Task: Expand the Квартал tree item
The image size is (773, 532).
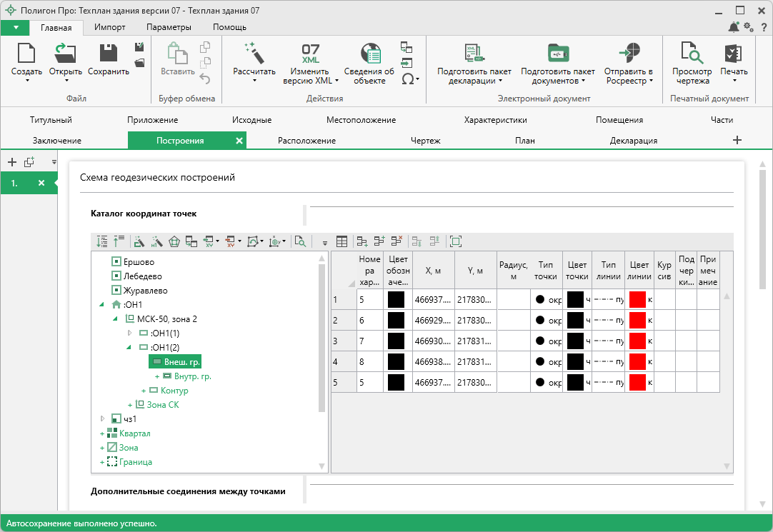Action: point(102,433)
